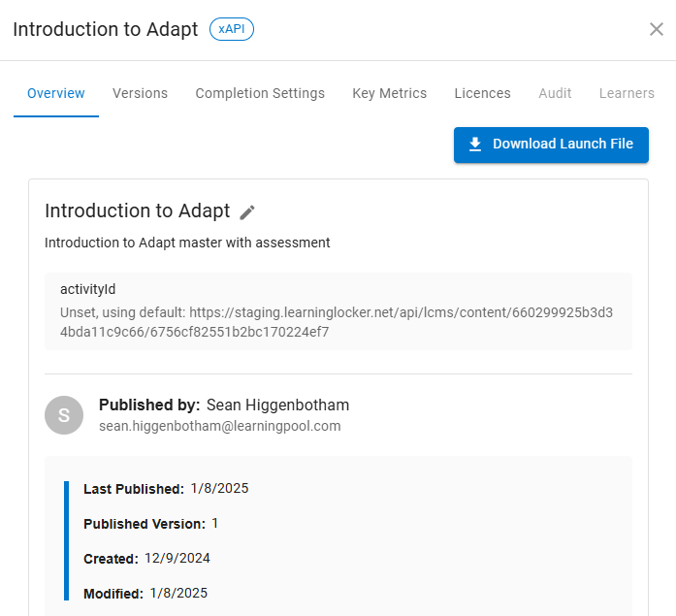This screenshot has height=616, width=676.
Task: Switch to the Versions tab
Action: click(140, 94)
